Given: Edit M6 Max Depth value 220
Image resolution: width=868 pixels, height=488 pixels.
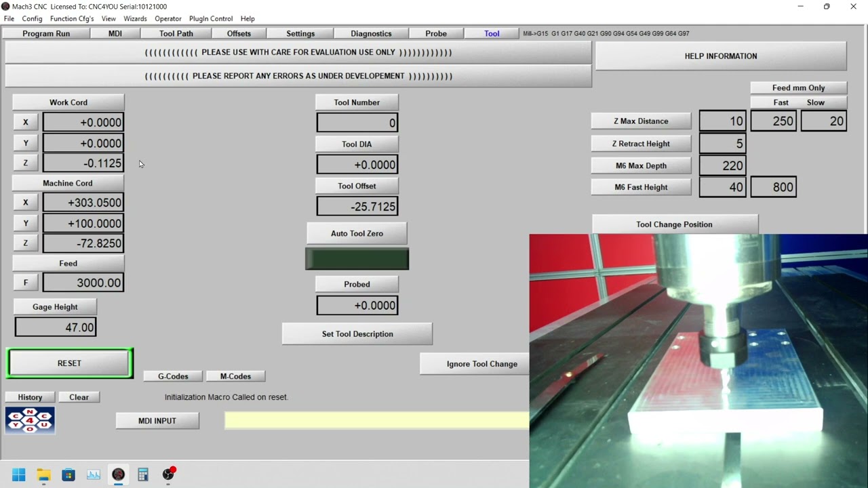Looking at the screenshot, I should [x=723, y=165].
